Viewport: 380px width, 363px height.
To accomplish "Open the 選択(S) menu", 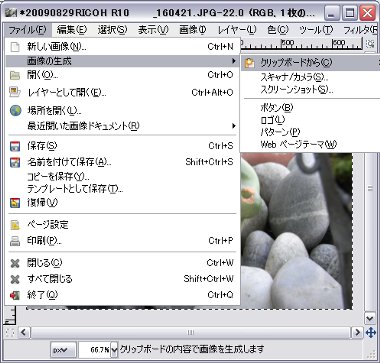I will click(112, 30).
